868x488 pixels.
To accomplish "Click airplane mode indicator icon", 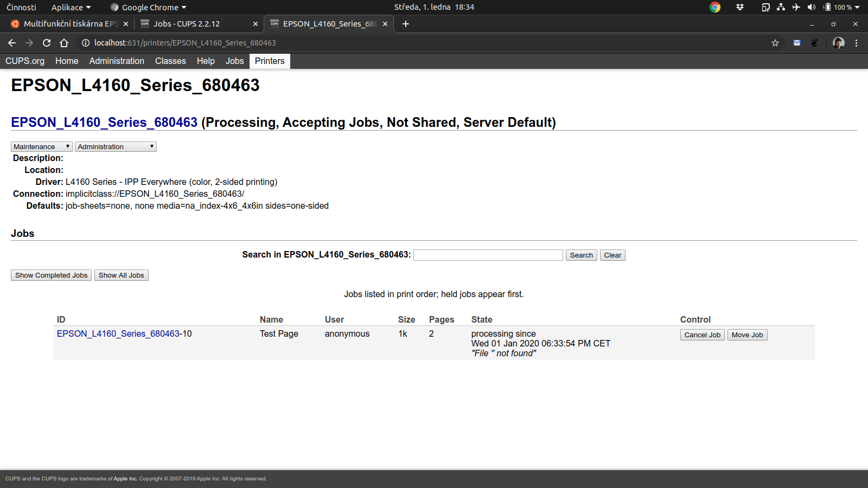I will [x=796, y=7].
